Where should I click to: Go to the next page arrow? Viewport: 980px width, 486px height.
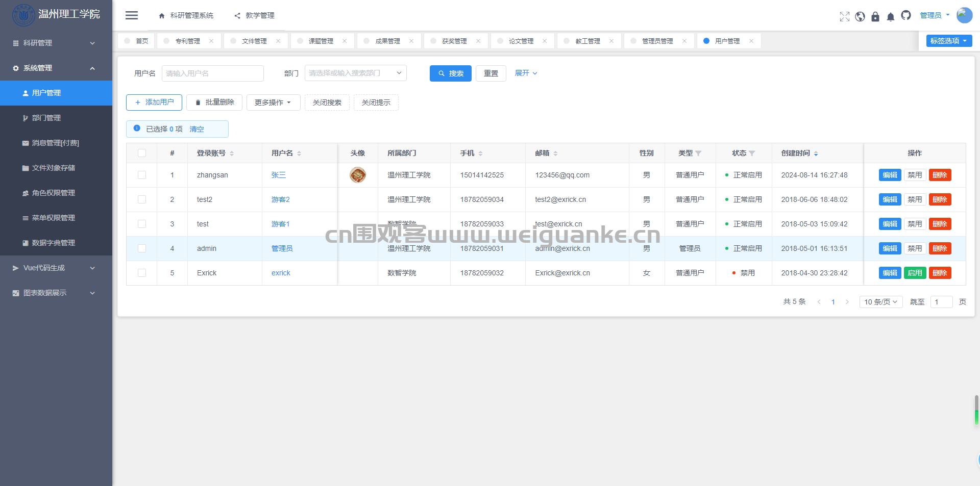[847, 302]
